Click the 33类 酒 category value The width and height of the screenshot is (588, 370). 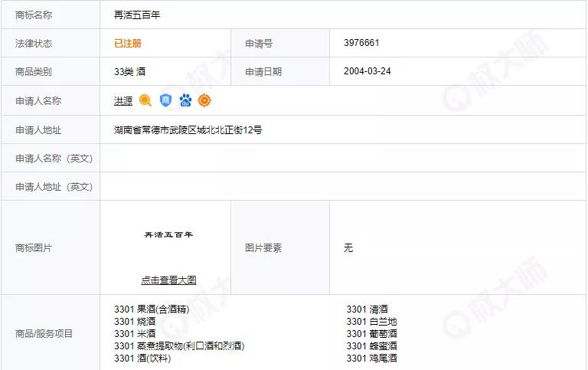tap(129, 72)
